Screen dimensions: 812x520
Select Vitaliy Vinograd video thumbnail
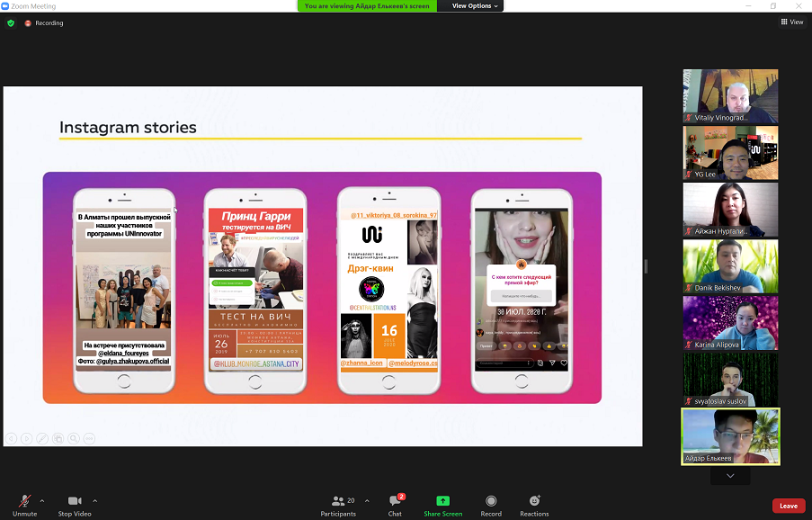coord(730,96)
